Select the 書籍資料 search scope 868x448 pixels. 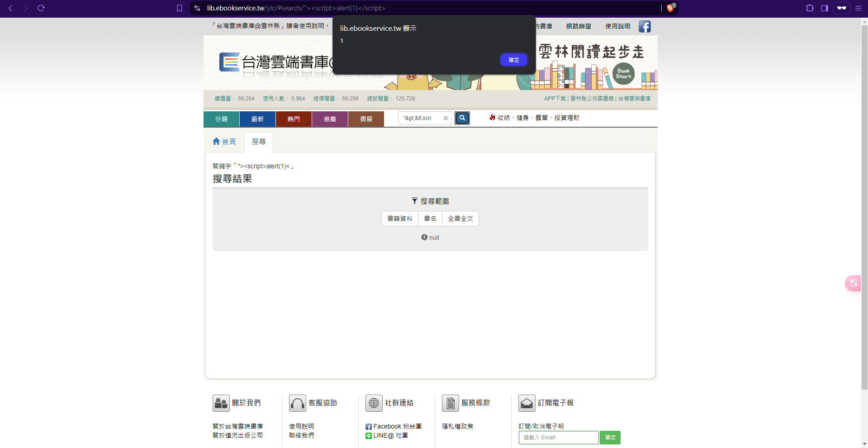tap(400, 219)
